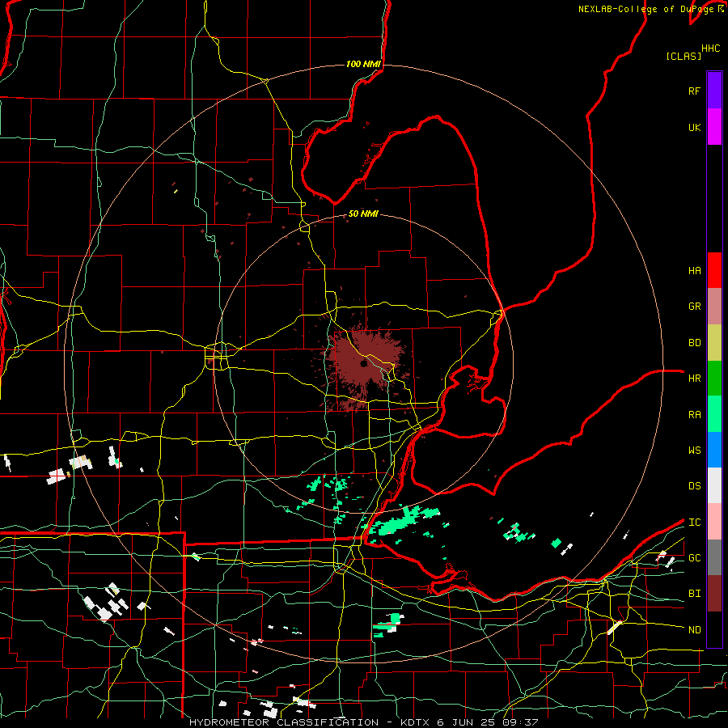Click the 'GC' legend label

pos(695,558)
